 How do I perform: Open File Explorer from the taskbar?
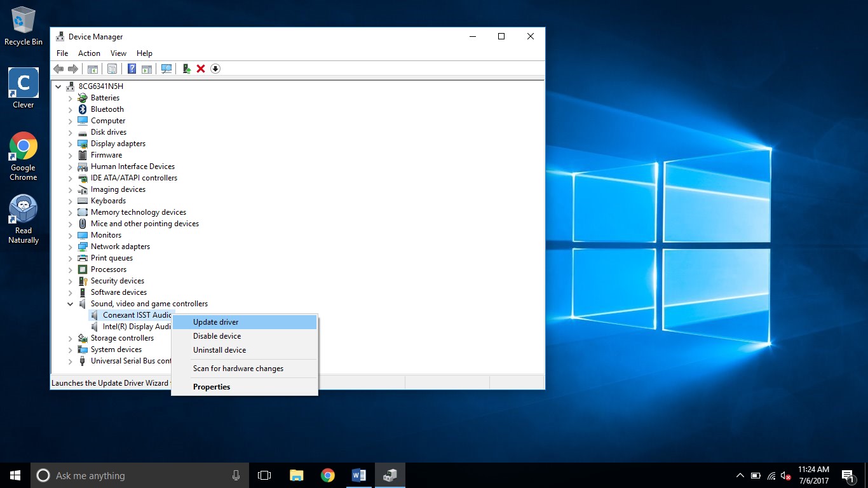pos(297,475)
